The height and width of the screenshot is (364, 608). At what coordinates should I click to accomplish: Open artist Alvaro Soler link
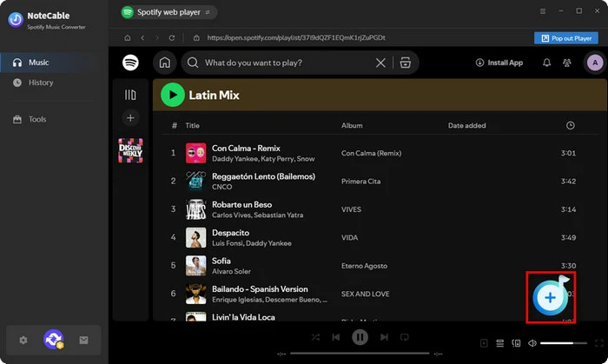[x=231, y=271]
